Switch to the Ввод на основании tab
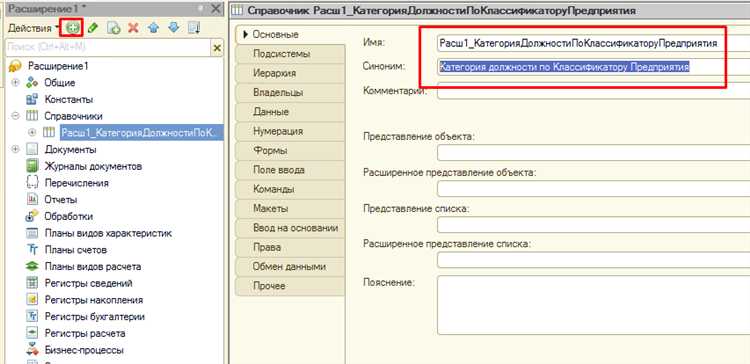The image size is (750, 364). 290,228
